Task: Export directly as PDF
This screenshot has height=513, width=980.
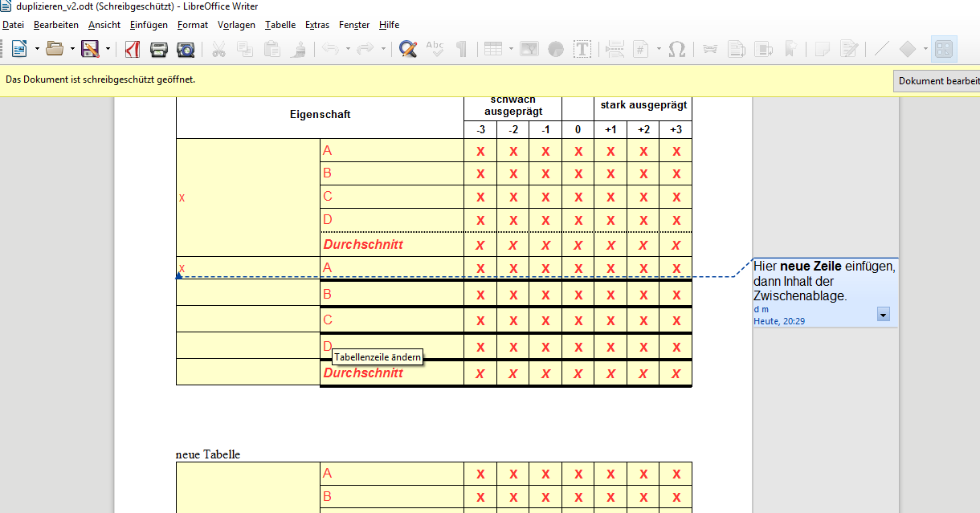Action: point(133,49)
